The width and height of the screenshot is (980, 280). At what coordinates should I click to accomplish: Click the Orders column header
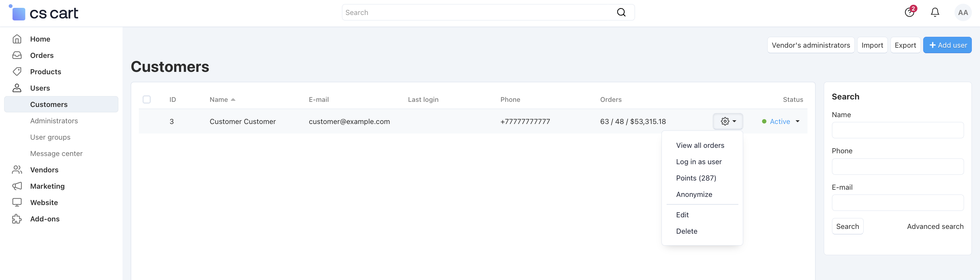coord(610,99)
